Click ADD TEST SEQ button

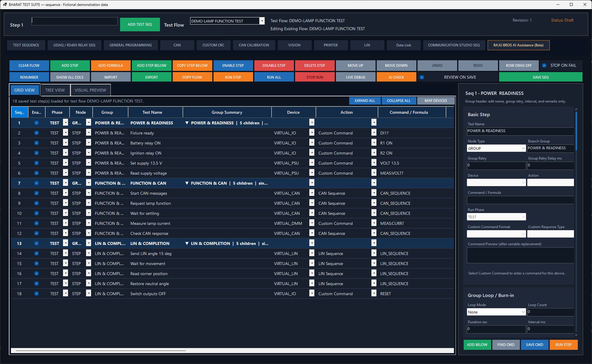140,25
